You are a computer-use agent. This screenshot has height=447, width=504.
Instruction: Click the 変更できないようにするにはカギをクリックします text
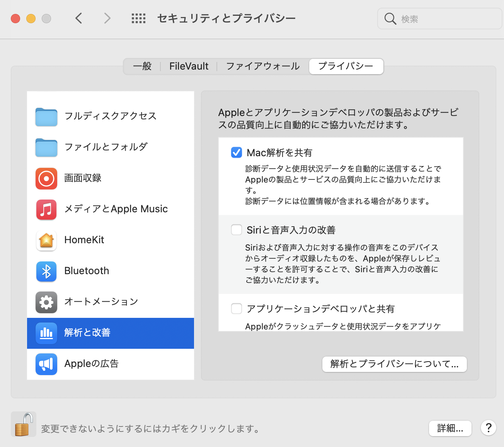(x=151, y=429)
